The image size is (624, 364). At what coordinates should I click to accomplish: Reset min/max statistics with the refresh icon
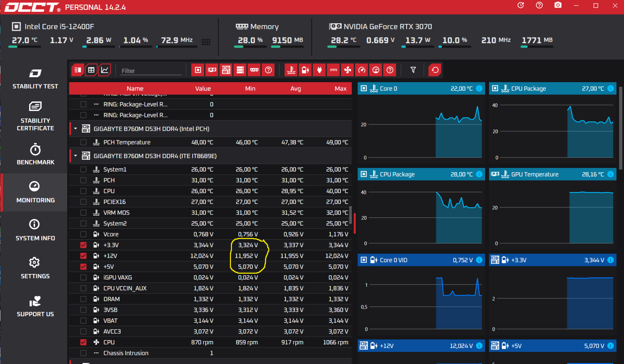click(x=435, y=70)
